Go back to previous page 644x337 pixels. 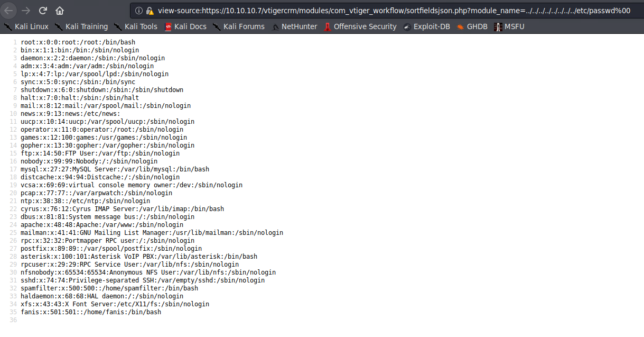click(x=10, y=10)
